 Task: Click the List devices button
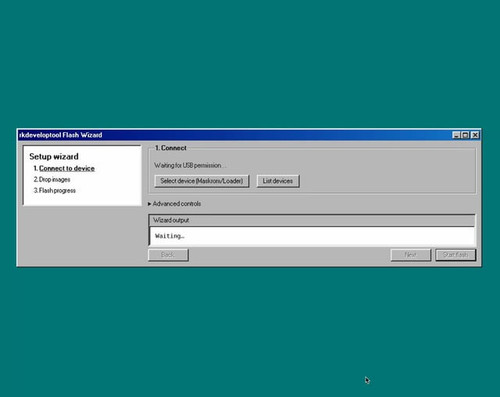click(278, 181)
